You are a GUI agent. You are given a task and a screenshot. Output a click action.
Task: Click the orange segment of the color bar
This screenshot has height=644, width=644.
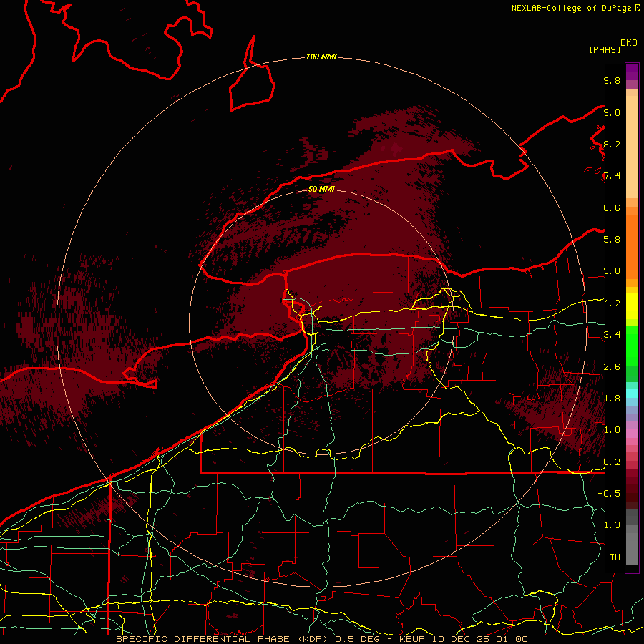(x=632, y=247)
